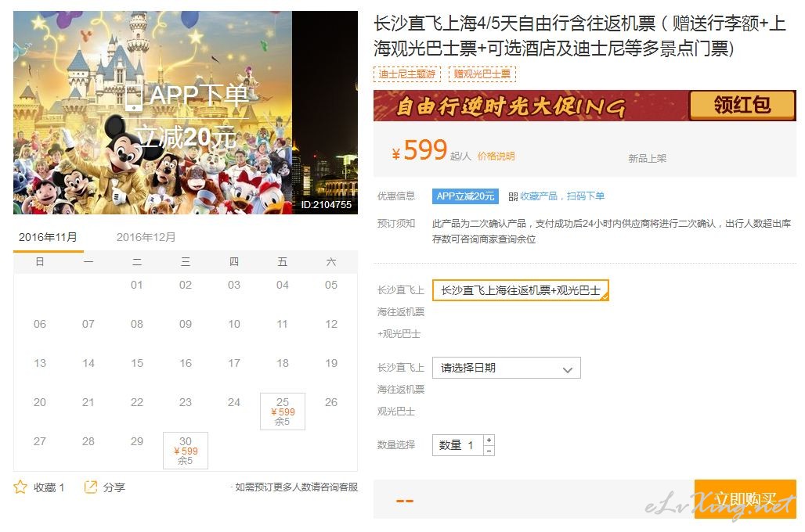The width and height of the screenshot is (805, 532).
Task: Click the APP立减20元 discount badge
Action: [465, 196]
